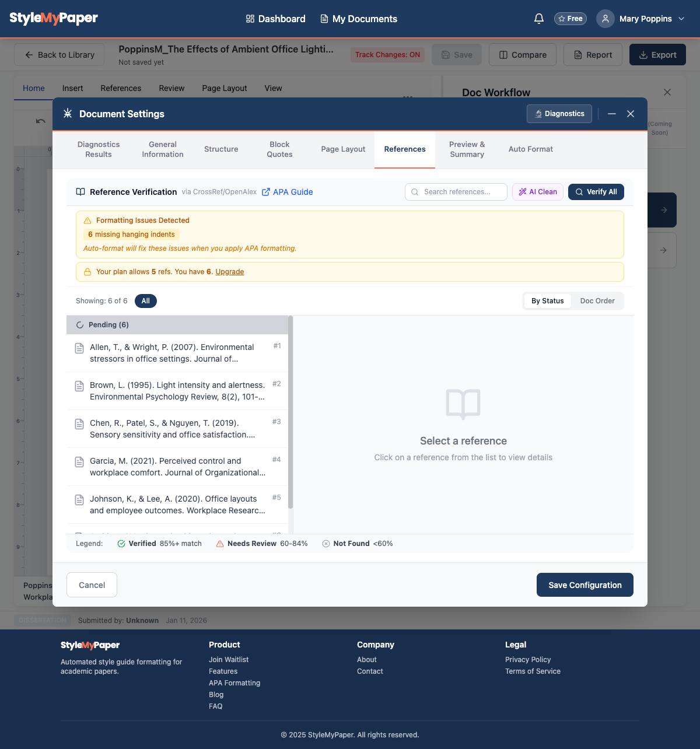Select the Allen & Wright 2007 reference
Screen dimensions: 700x749
pyautogui.click(x=177, y=353)
